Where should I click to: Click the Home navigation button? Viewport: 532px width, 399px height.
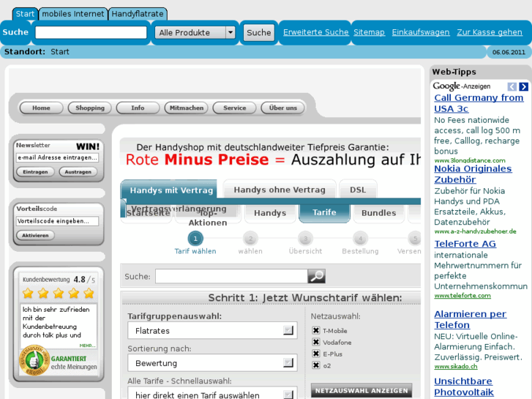(42, 108)
